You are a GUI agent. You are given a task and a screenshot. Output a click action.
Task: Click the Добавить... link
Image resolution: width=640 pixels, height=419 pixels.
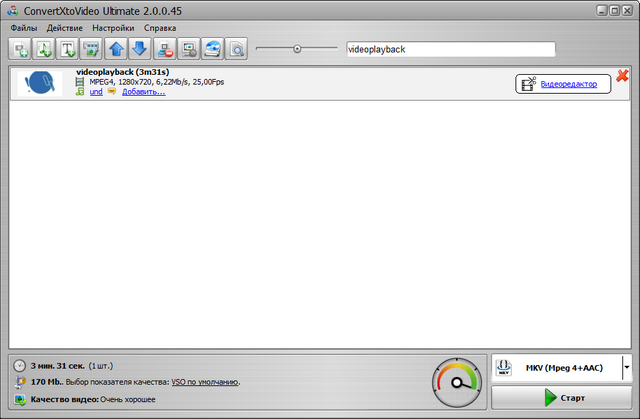(x=143, y=91)
